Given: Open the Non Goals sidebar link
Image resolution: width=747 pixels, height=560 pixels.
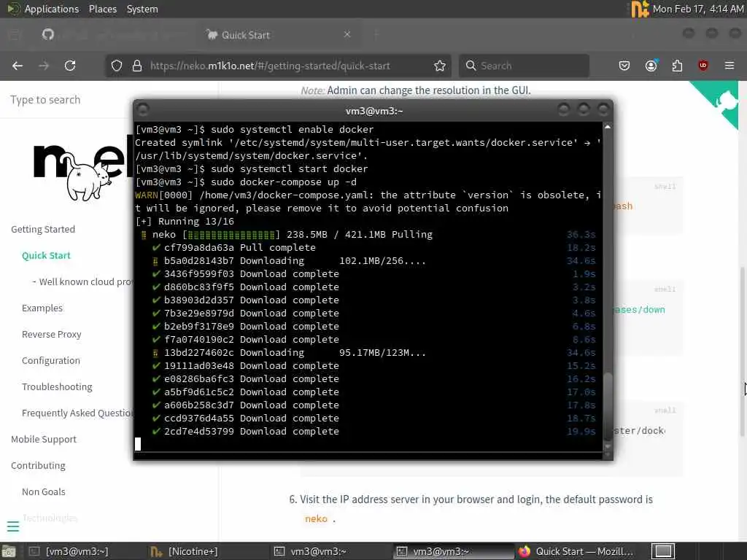Looking at the screenshot, I should (x=43, y=491).
